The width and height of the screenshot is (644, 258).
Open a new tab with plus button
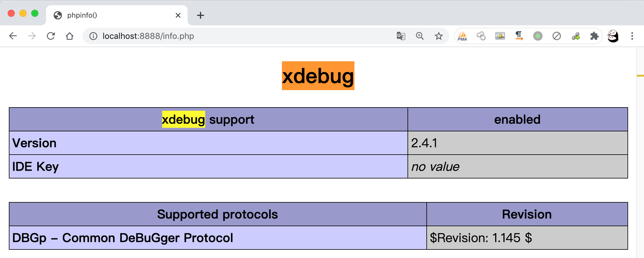(x=201, y=15)
